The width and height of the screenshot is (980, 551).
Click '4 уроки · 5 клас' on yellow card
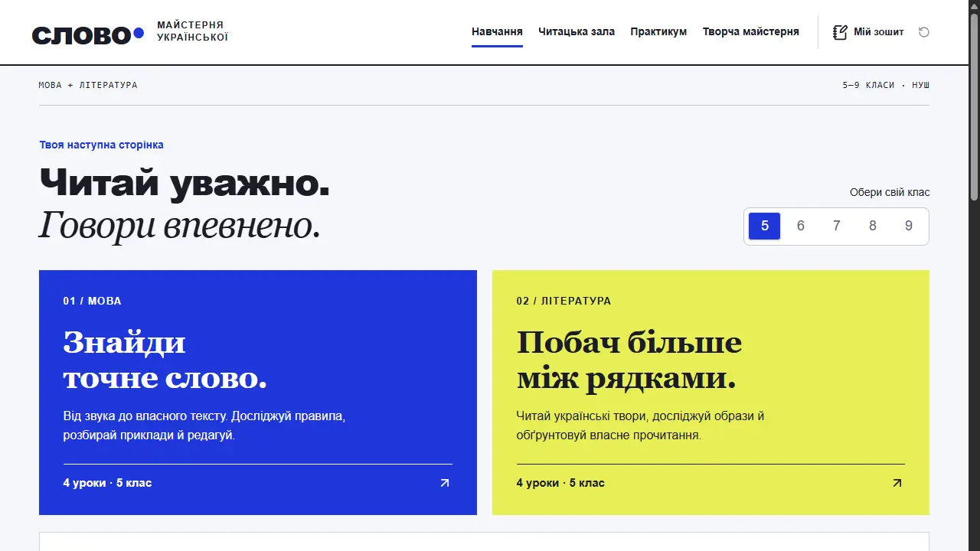560,483
